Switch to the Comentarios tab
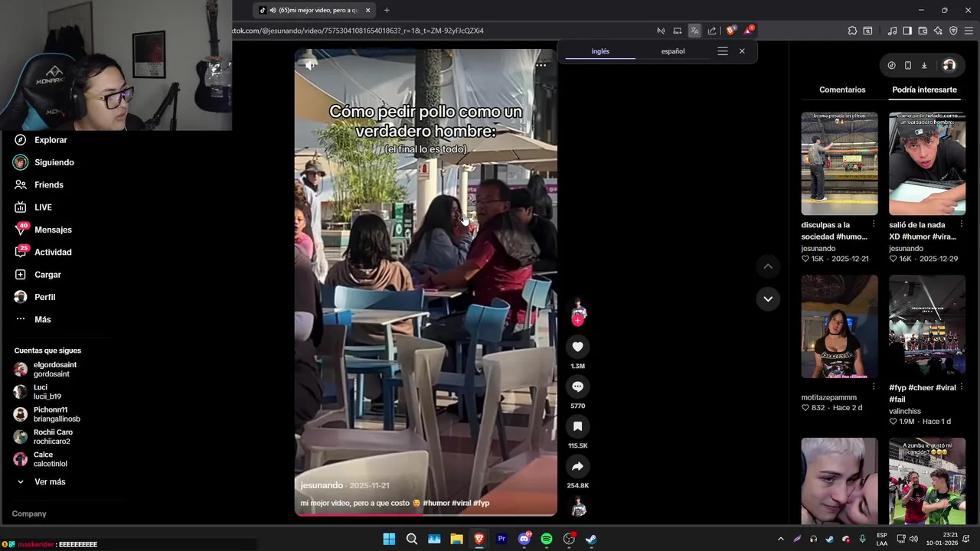Image resolution: width=980 pixels, height=551 pixels. pos(842,90)
